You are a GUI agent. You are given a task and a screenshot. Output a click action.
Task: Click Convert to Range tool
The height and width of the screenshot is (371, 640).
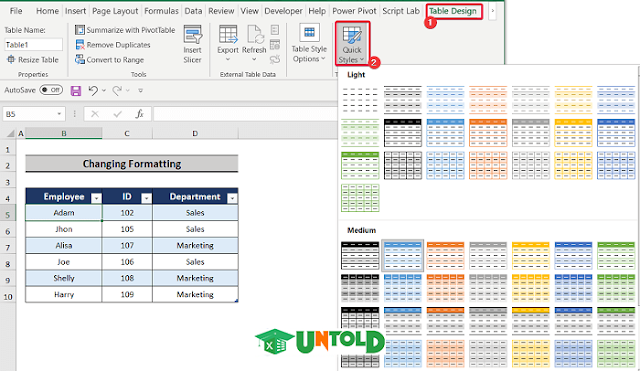point(109,60)
